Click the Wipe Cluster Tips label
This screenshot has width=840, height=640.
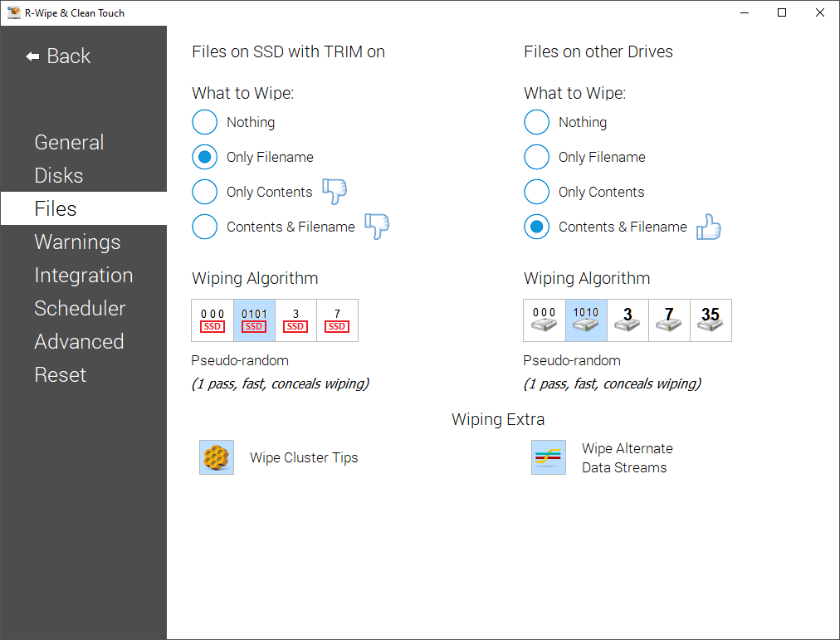point(304,458)
